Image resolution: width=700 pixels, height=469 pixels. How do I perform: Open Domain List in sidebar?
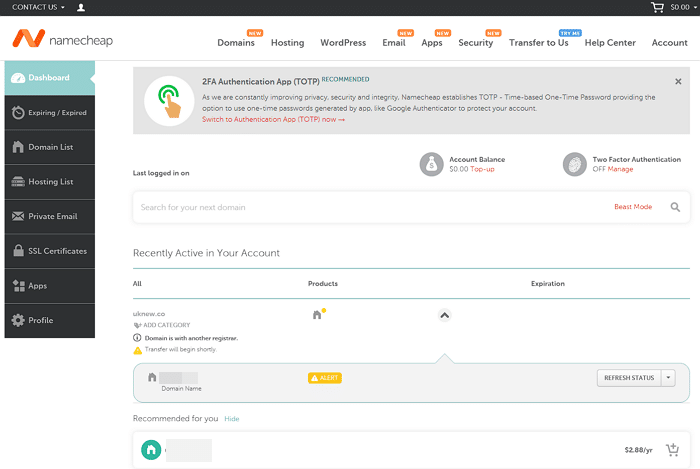point(50,147)
